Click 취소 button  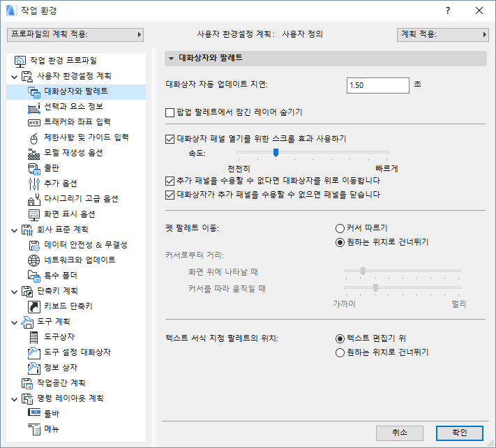click(400, 433)
